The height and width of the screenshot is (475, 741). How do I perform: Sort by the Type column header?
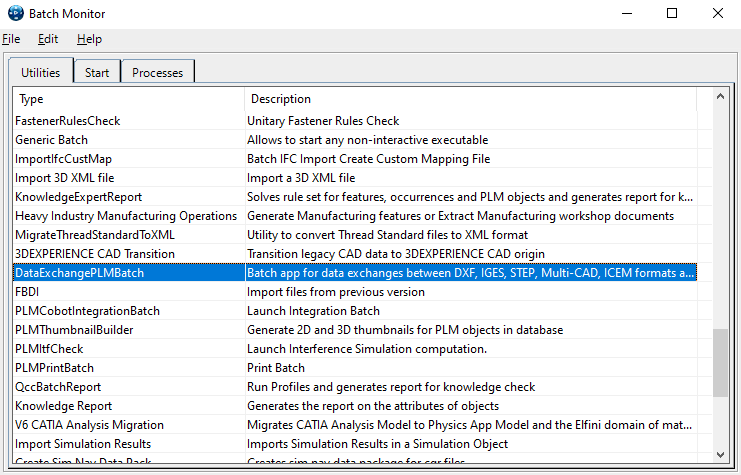(x=129, y=99)
